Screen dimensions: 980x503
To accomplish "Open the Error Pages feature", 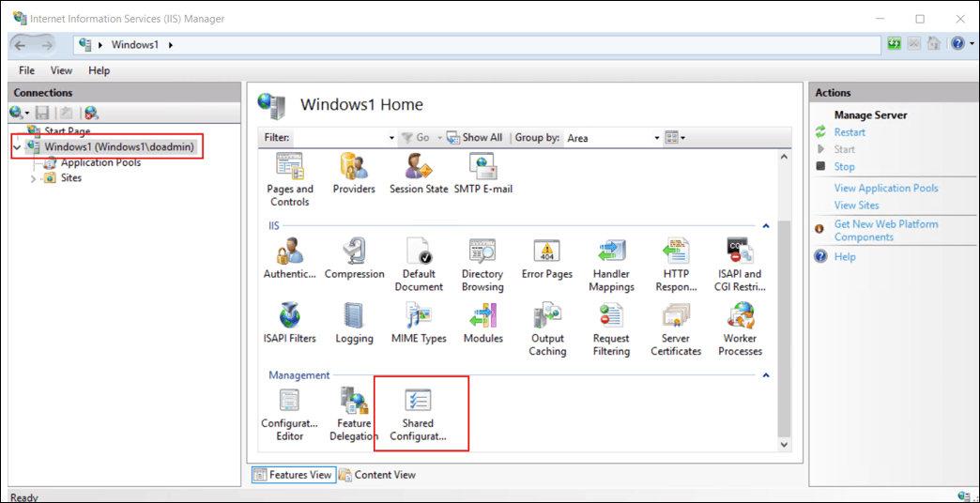I will pyautogui.click(x=547, y=259).
